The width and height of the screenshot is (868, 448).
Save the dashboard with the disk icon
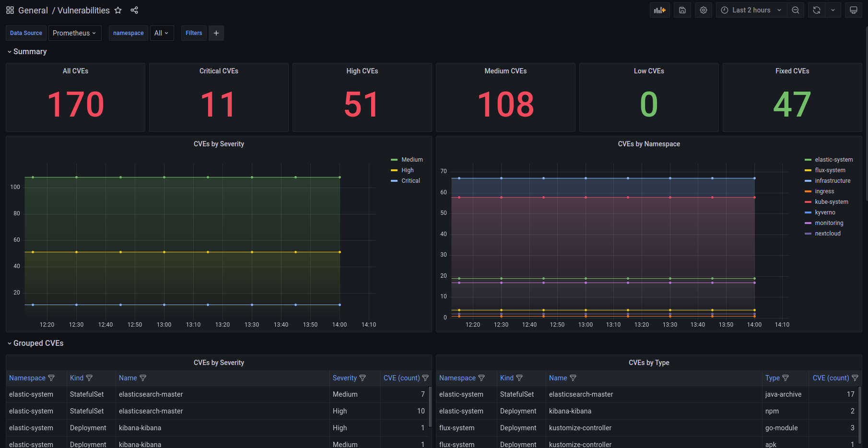pyautogui.click(x=682, y=10)
